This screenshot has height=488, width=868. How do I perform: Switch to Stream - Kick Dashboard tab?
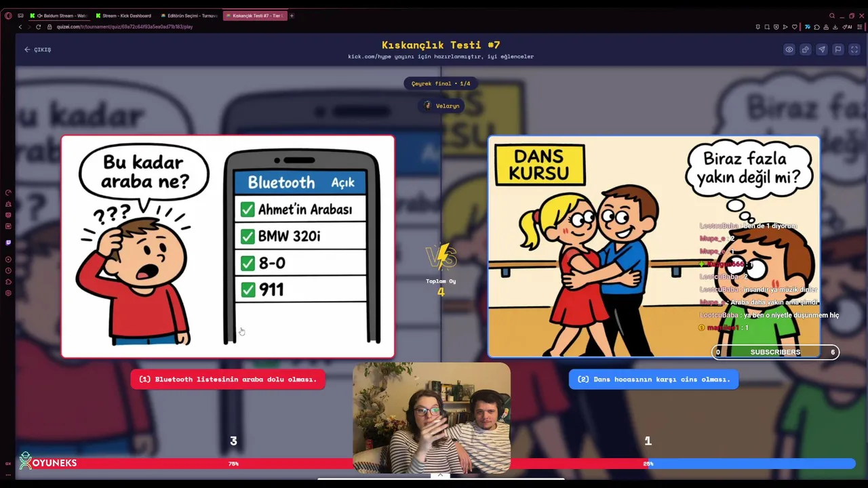[124, 16]
